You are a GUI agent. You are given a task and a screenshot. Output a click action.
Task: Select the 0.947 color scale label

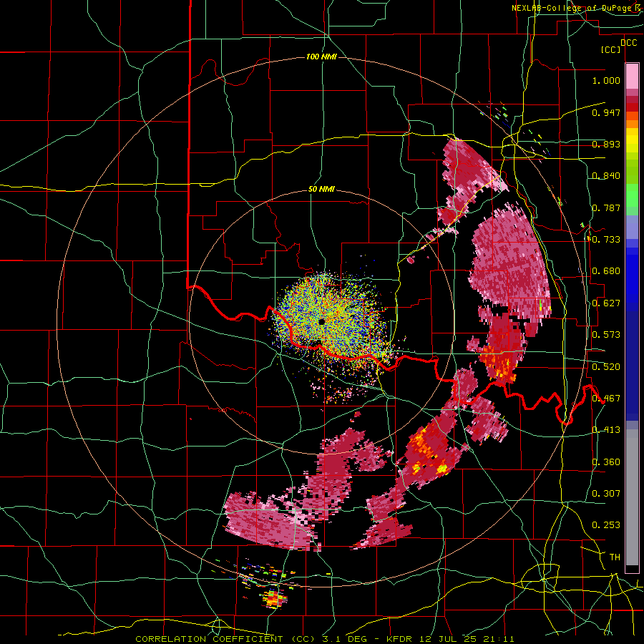(x=606, y=112)
